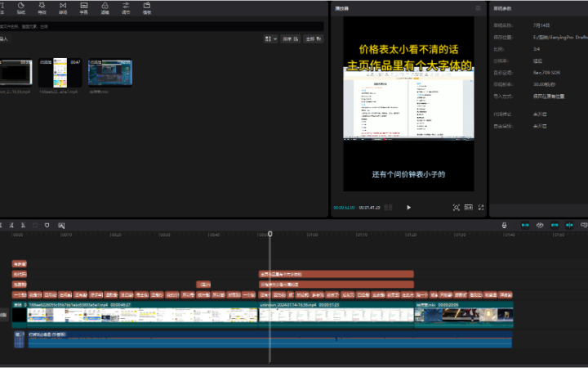Open the Templates (模板) tab

click(147, 8)
